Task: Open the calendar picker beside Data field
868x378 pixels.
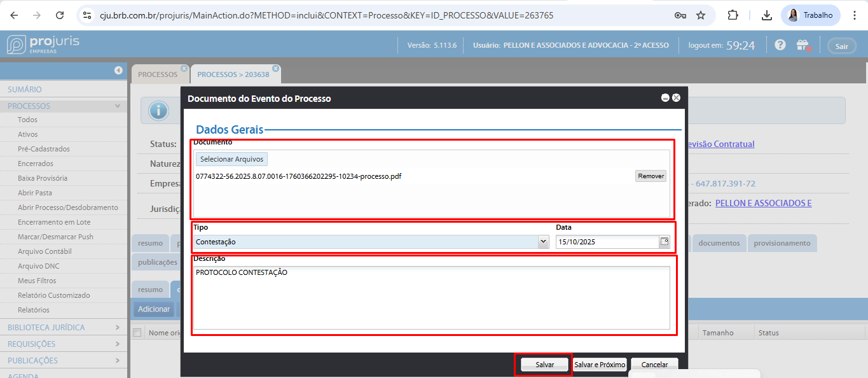Action: coord(665,242)
